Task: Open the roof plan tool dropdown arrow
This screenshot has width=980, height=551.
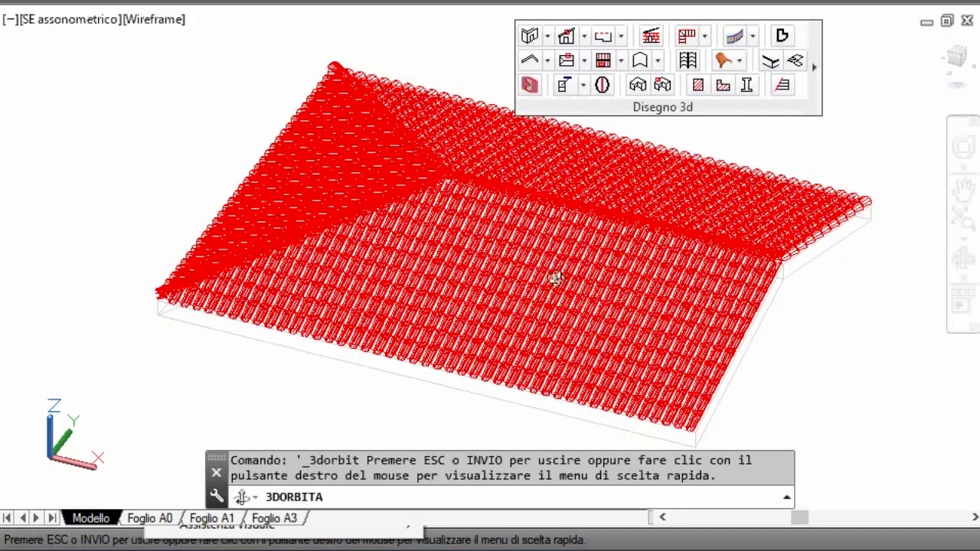Action: [x=583, y=61]
